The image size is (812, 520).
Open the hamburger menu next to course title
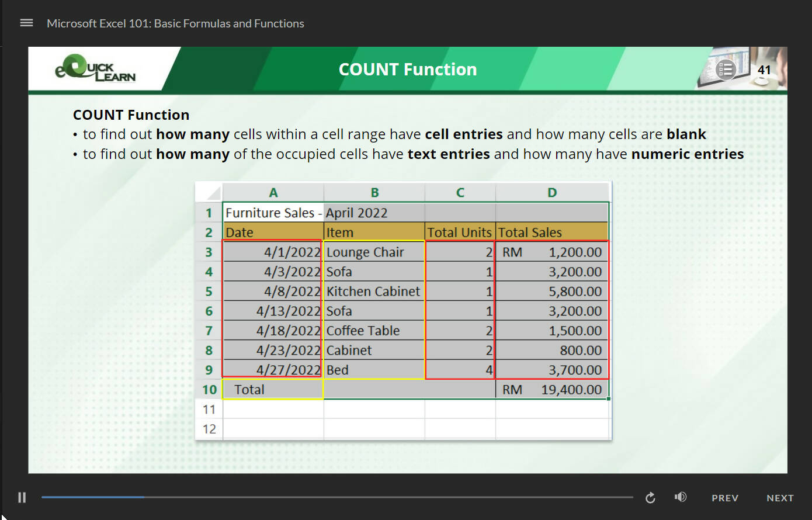click(x=26, y=23)
